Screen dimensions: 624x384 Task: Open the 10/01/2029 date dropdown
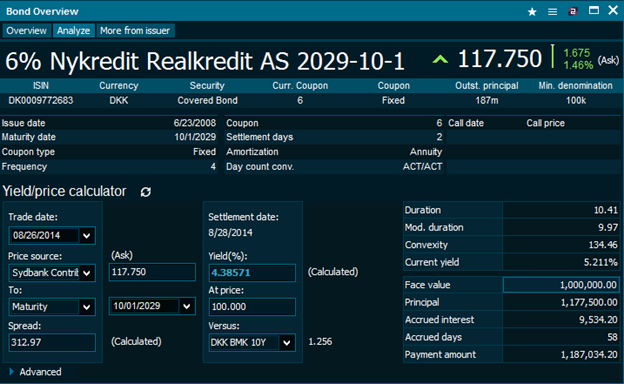click(187, 306)
